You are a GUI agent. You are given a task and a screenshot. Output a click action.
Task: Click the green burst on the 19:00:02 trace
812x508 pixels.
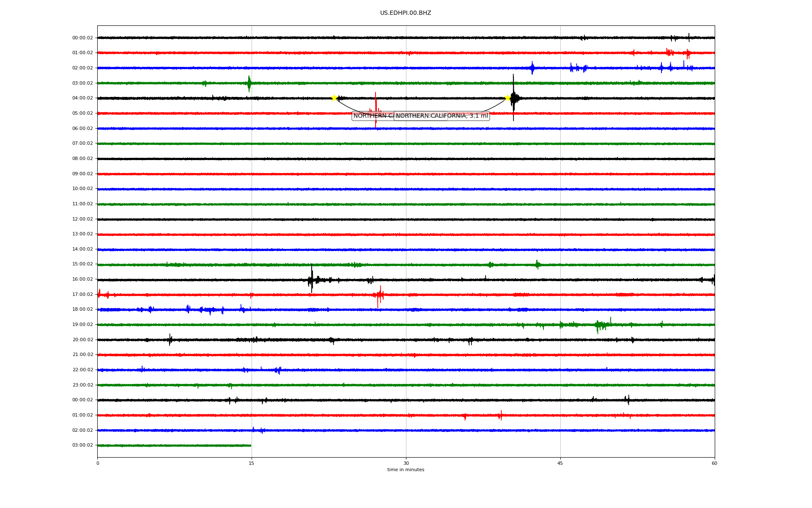[601, 325]
